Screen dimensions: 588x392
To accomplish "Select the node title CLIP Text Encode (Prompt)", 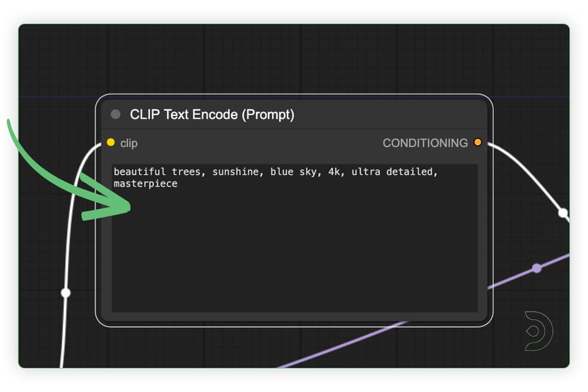I will (x=212, y=115).
